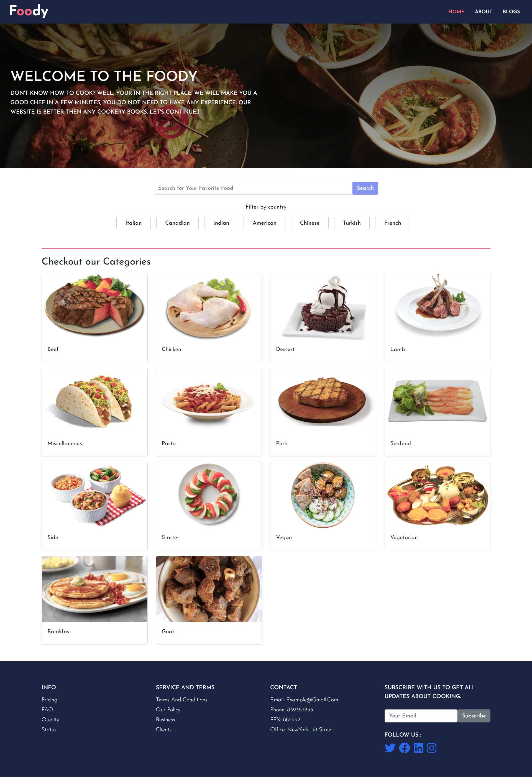Focus the Your Email input field
Image resolution: width=532 pixels, height=777 pixels.
421,716
